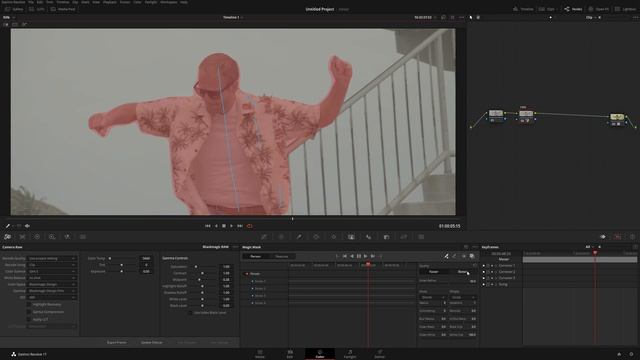This screenshot has width=640, height=360.
Task: Open the DaVinci Resolve menu
Action: [13, 2]
